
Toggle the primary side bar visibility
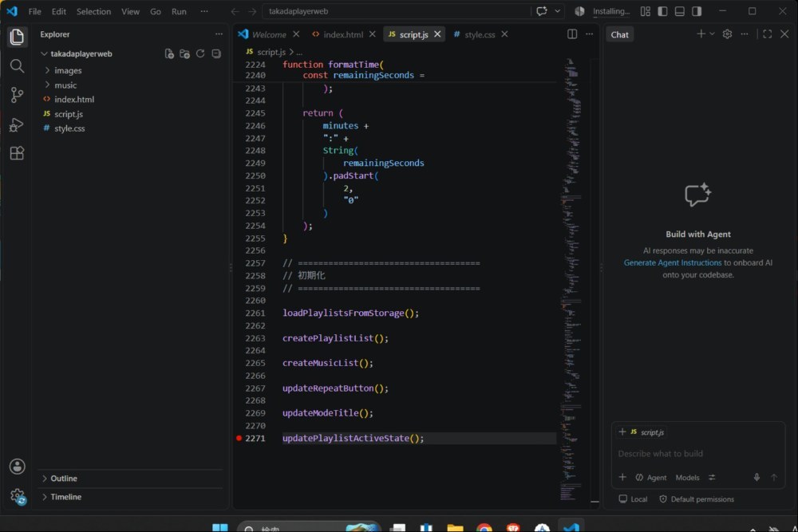coord(662,11)
